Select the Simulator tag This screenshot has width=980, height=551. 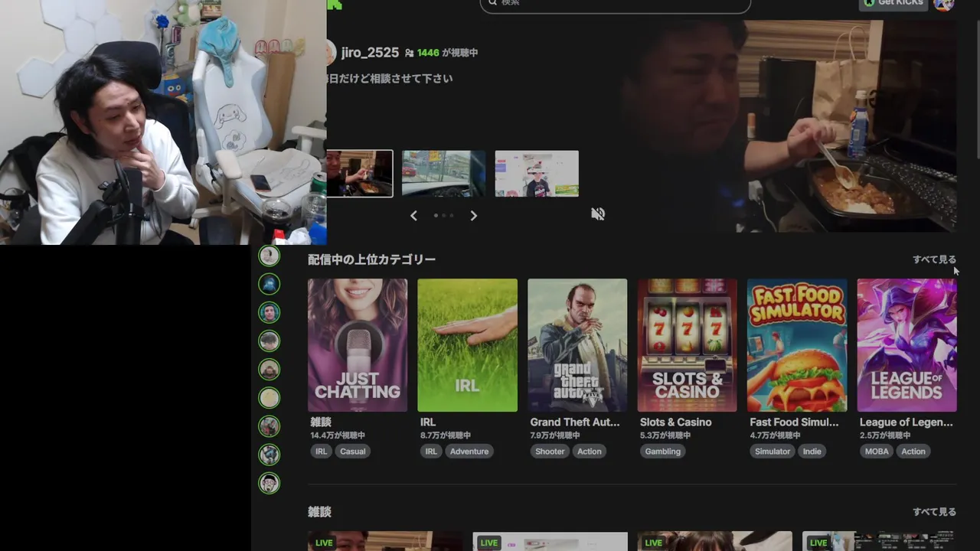[773, 452]
